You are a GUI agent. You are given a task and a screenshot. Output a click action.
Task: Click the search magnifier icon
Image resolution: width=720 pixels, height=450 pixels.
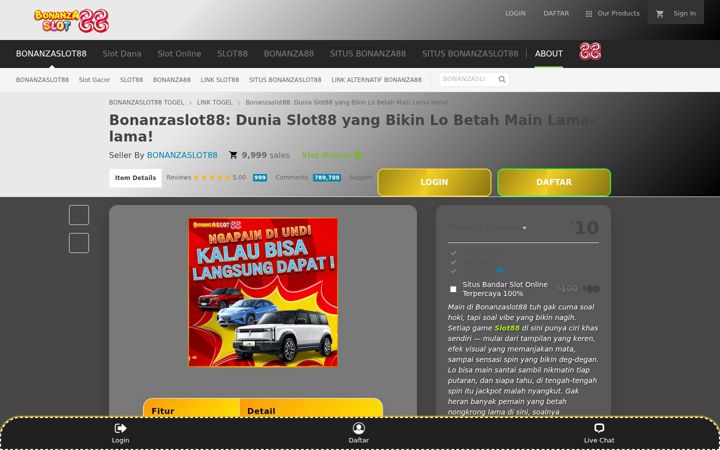502,79
